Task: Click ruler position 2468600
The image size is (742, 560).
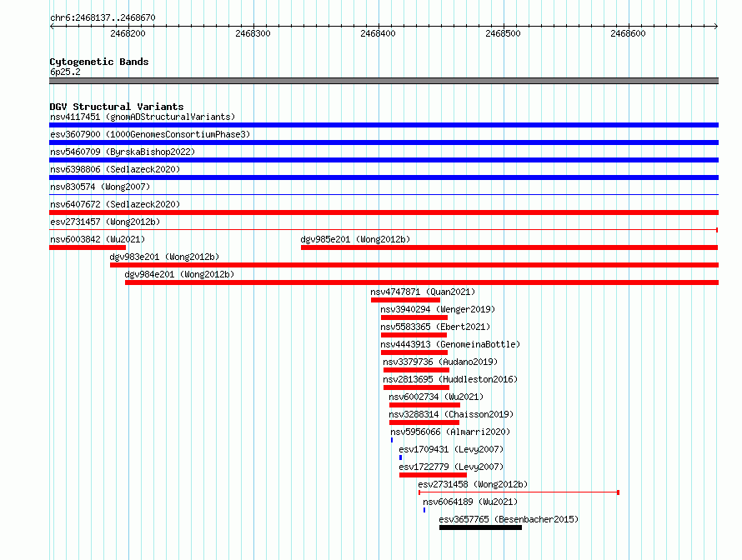Action: [x=628, y=33]
